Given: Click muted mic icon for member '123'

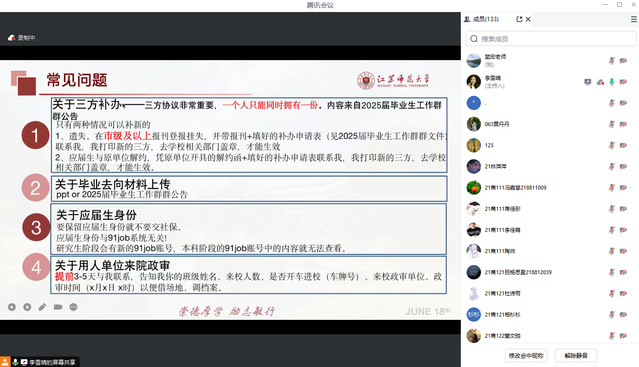Looking at the screenshot, I should [x=612, y=145].
